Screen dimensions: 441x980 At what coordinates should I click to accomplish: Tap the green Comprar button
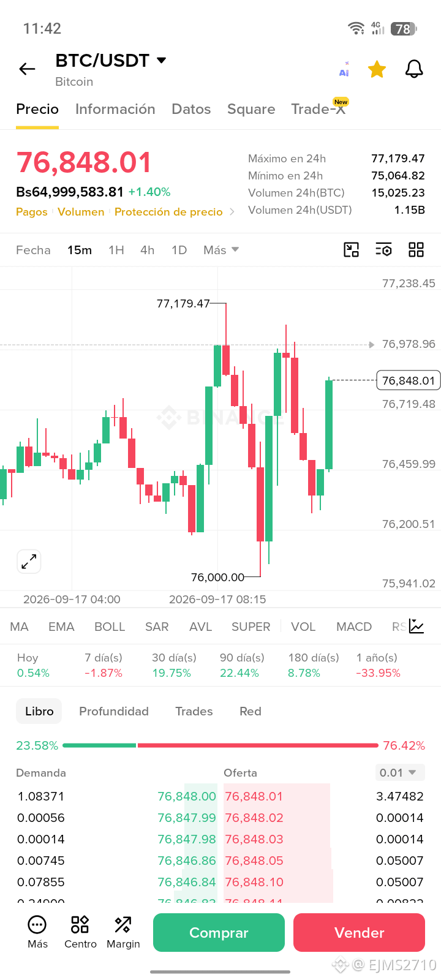[219, 932]
